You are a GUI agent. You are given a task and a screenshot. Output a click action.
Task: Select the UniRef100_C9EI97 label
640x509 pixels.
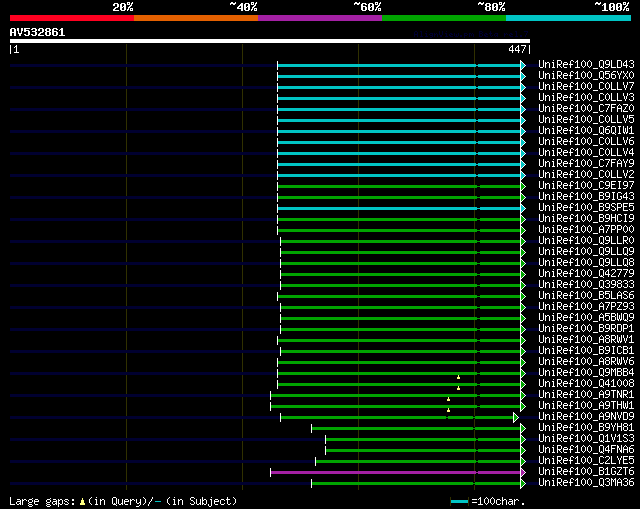point(586,186)
